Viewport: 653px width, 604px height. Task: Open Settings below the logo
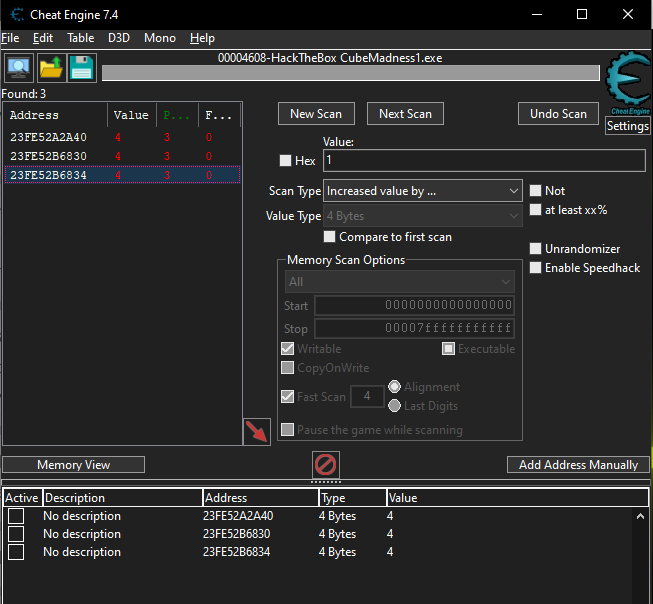[628, 126]
